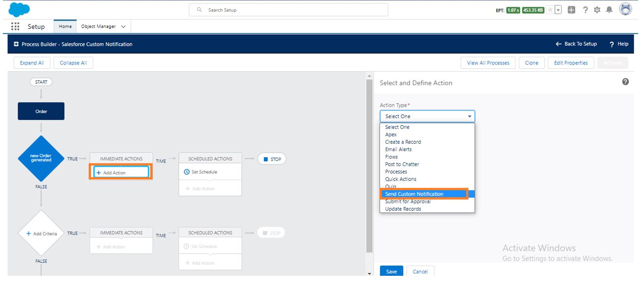Image resolution: width=644 pixels, height=287 pixels.
Task: Open the notifications bell
Action: click(x=609, y=10)
